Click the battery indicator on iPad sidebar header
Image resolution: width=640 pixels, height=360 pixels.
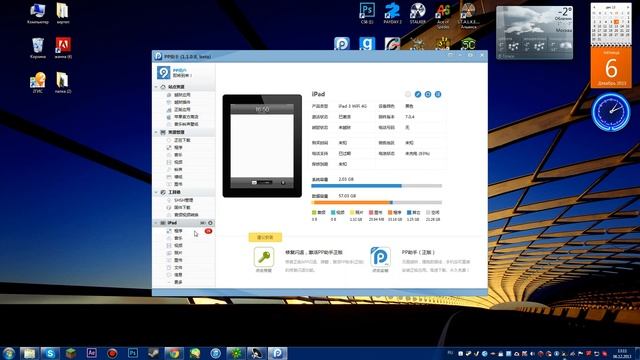[203, 223]
